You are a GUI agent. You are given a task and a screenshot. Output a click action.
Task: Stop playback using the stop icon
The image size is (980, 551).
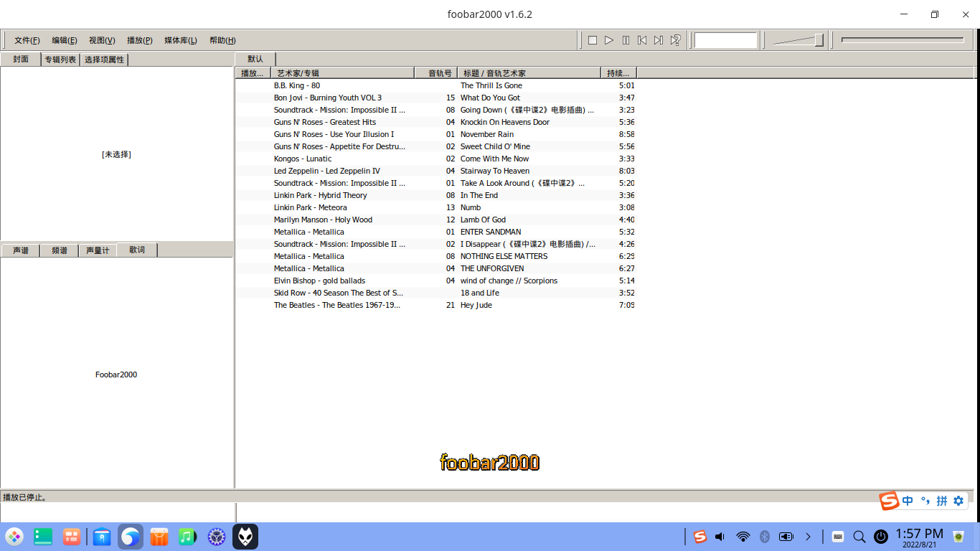592,40
